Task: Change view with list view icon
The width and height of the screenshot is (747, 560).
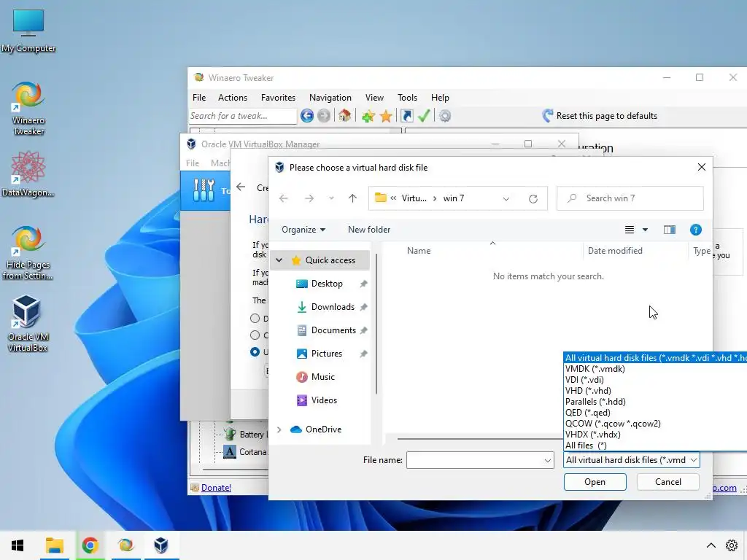Action: coord(630,230)
